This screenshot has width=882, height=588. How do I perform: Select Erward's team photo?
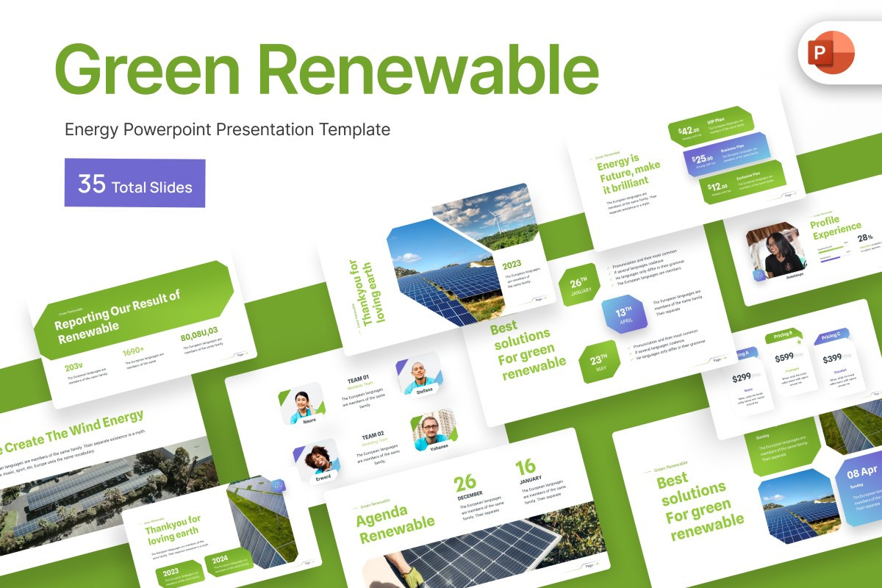tap(317, 461)
